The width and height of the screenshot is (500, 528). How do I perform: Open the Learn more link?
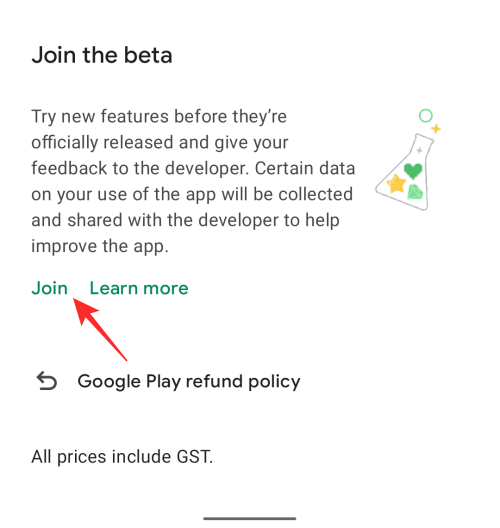[x=139, y=288]
